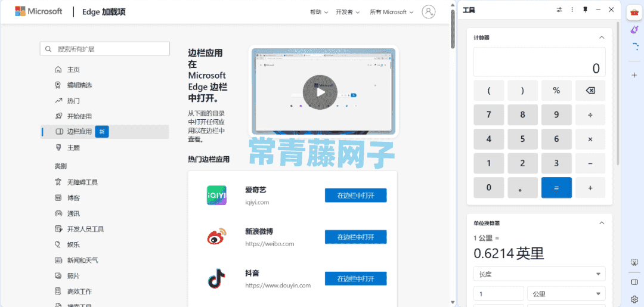Click the main page vertical scrollbar

pyautogui.click(x=453, y=29)
